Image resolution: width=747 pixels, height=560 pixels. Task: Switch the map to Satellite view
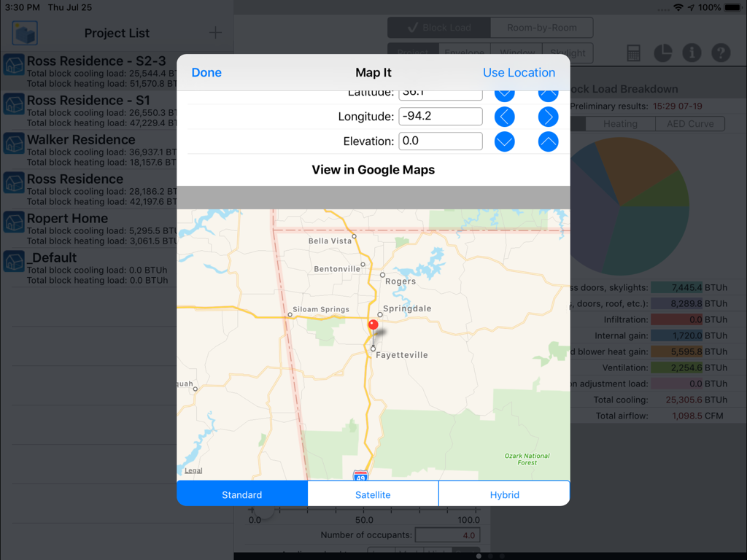(x=373, y=493)
